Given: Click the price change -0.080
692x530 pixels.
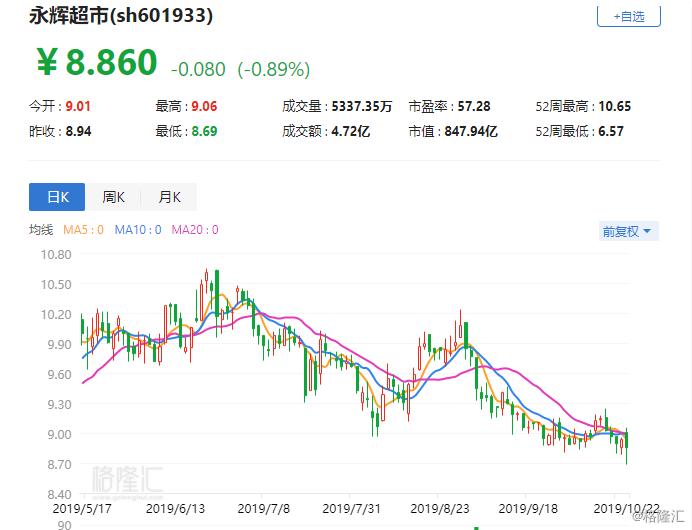Looking at the screenshot, I should coord(198,69).
